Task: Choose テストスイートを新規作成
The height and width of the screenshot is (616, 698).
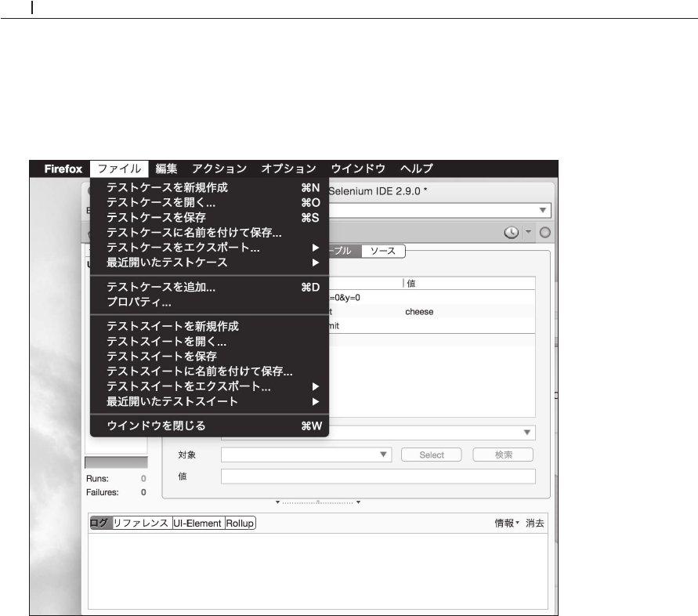Action: pyautogui.click(x=209, y=327)
